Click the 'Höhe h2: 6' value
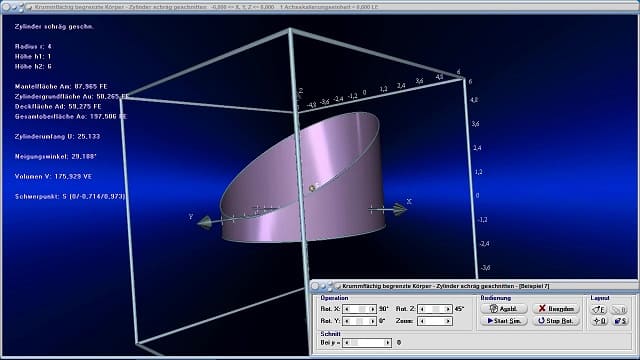Image resolution: width=640 pixels, height=360 pixels. [x=33, y=67]
